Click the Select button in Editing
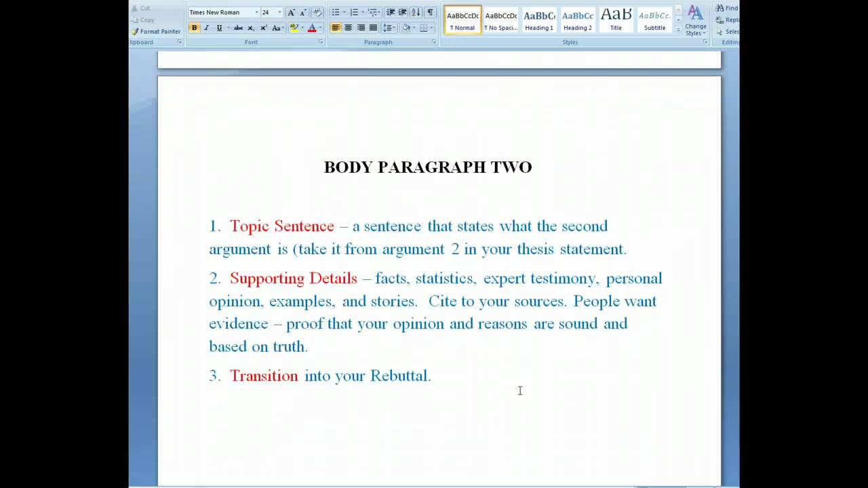868x488 pixels. click(x=727, y=31)
